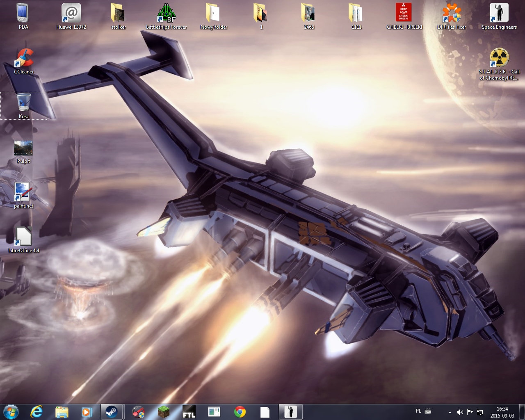Click the red shield-badged taskbar icon
The image size is (525, 420).
pyautogui.click(x=138, y=411)
